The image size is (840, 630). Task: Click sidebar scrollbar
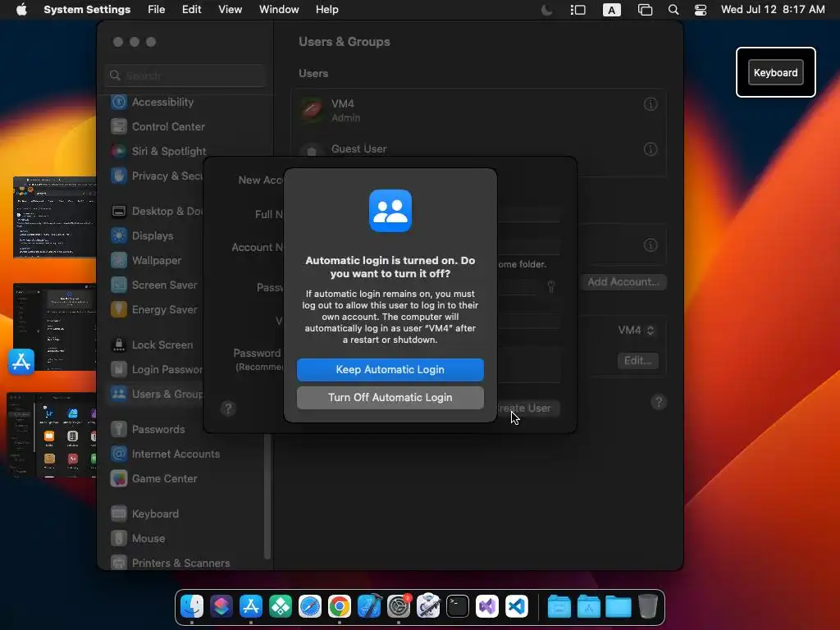pyautogui.click(x=267, y=495)
